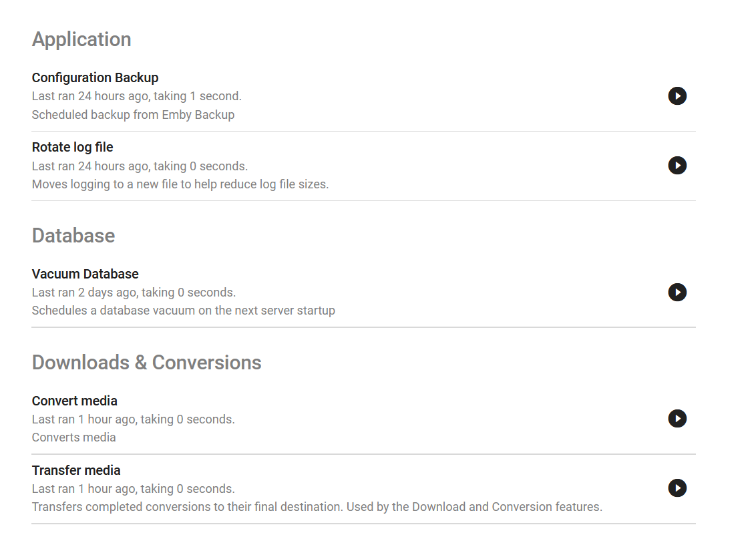The height and width of the screenshot is (543, 756).
Task: Start the Transfer media task
Action: pyautogui.click(x=677, y=488)
